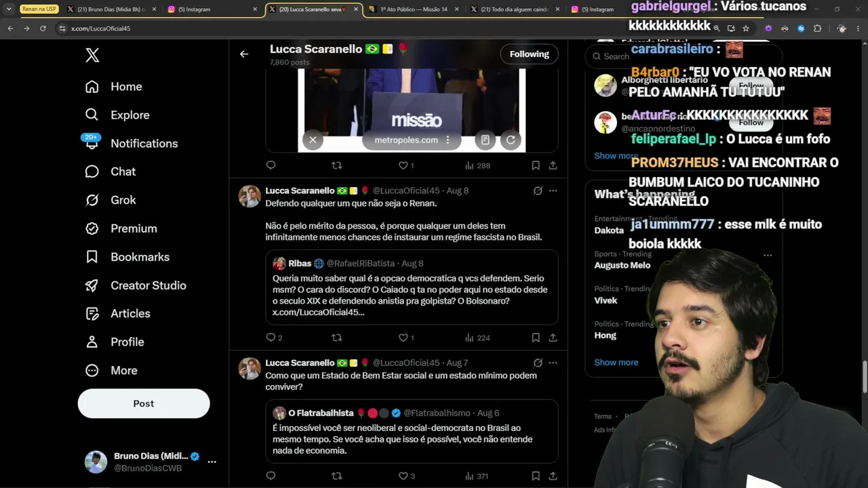Click the X logo in the sidebar
Screen dimensions: 868x488
92,56
